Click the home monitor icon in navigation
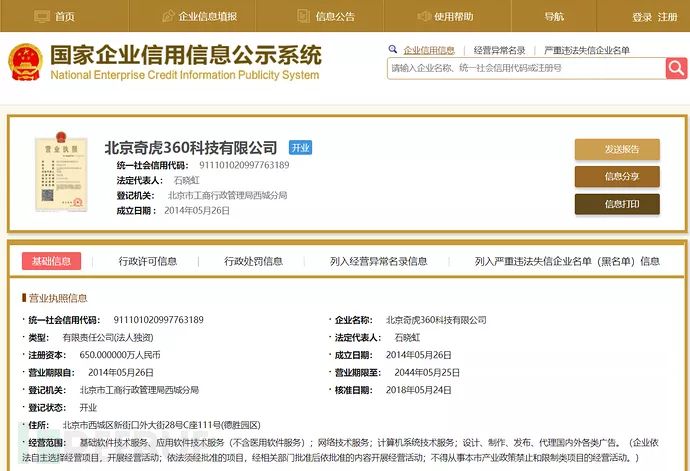This screenshot has width=690, height=471. coord(42,16)
